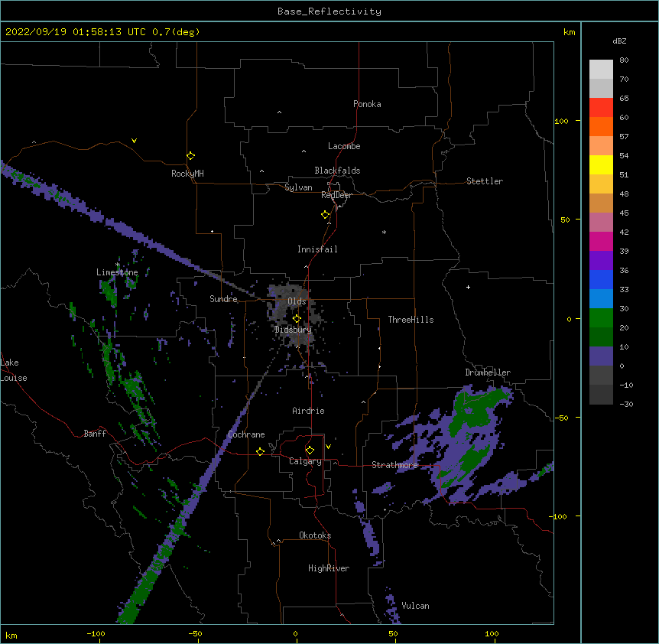Click the yellow diamond marker near RockyMH
The image size is (659, 644).
(190, 156)
